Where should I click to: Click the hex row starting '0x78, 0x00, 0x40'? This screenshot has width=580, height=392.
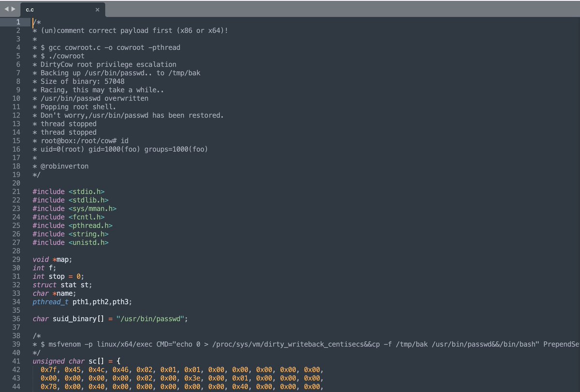tap(182, 387)
